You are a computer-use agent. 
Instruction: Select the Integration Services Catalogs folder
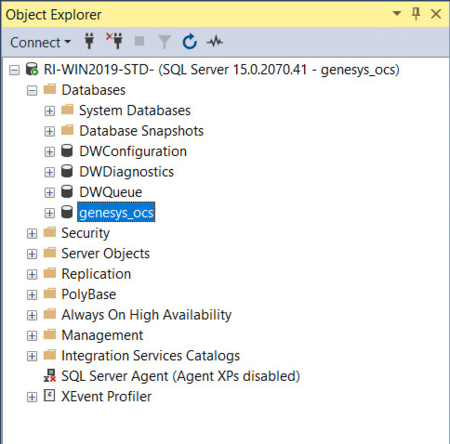(150, 356)
